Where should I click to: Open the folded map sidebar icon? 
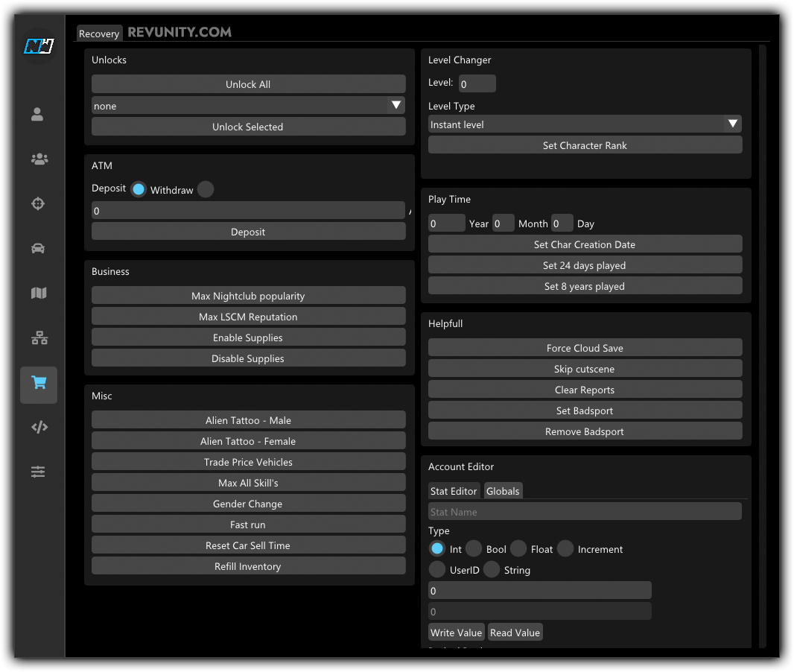[x=39, y=294]
